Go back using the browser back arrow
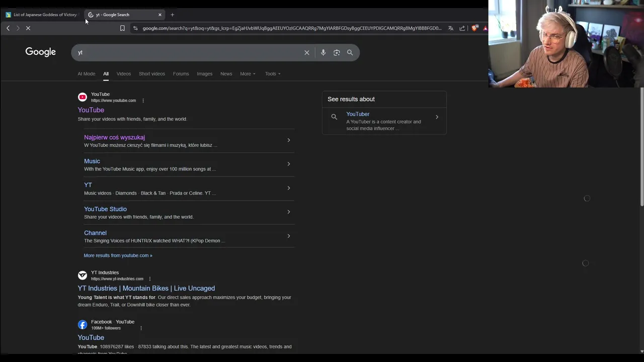644x362 pixels. (x=8, y=28)
